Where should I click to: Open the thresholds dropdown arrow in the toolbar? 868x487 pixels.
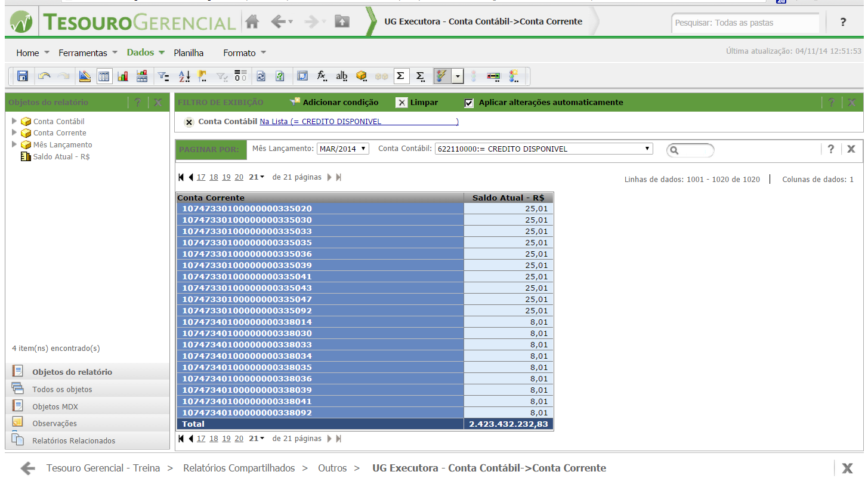coord(457,76)
